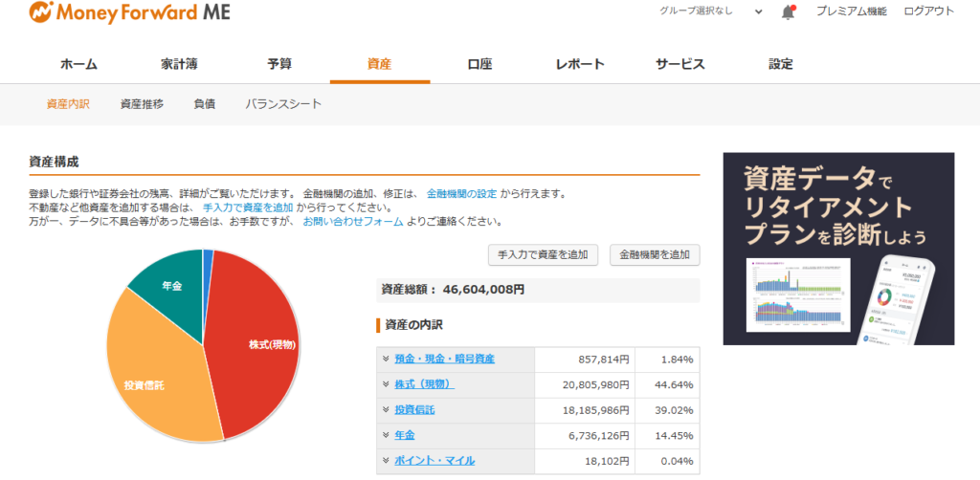Click the ログアウト link

pos(928,11)
